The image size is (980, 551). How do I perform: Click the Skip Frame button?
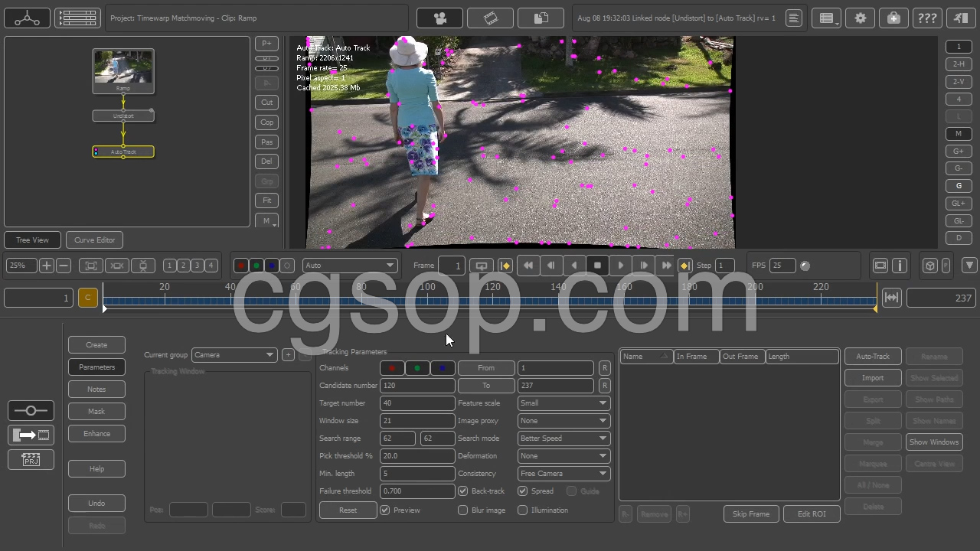pyautogui.click(x=751, y=514)
